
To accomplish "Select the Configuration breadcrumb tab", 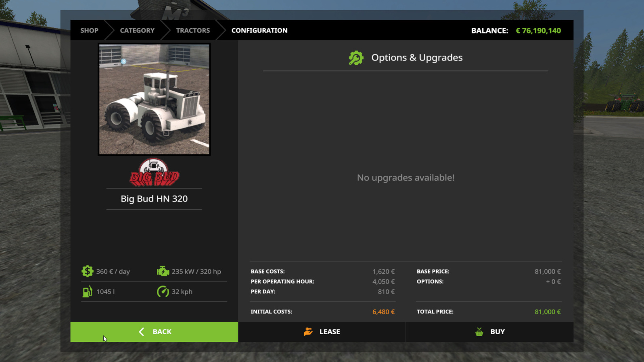I will point(259,31).
